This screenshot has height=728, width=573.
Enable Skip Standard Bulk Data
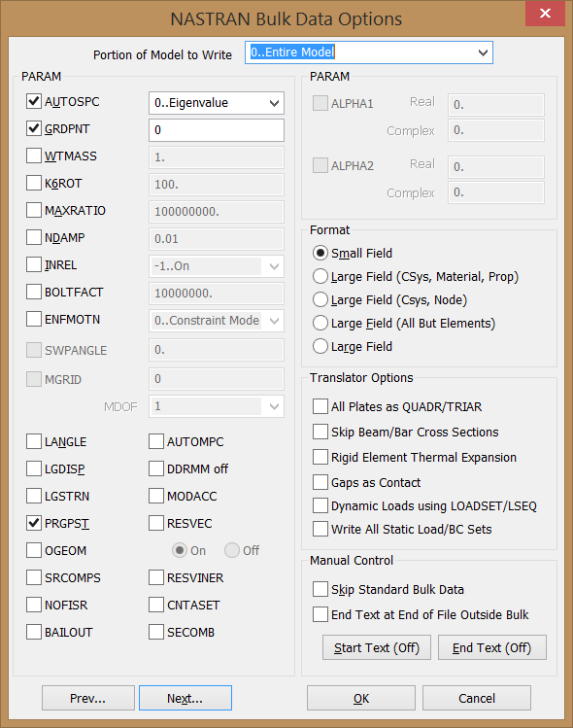(320, 589)
